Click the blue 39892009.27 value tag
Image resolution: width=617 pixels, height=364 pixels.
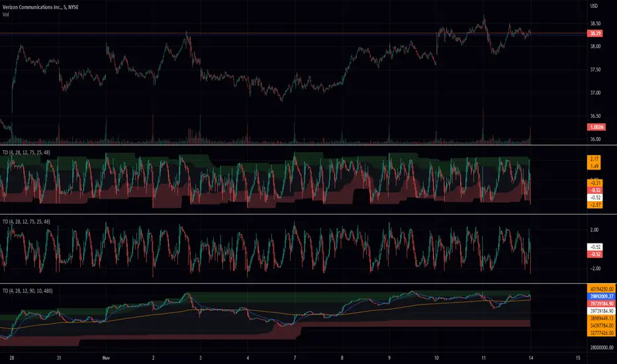601,296
